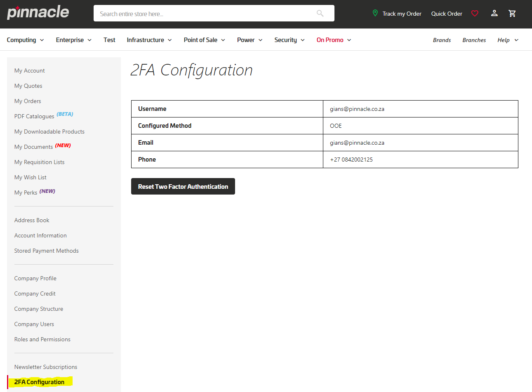Open the shopping cart icon
Image resolution: width=532 pixels, height=392 pixels.
point(512,14)
